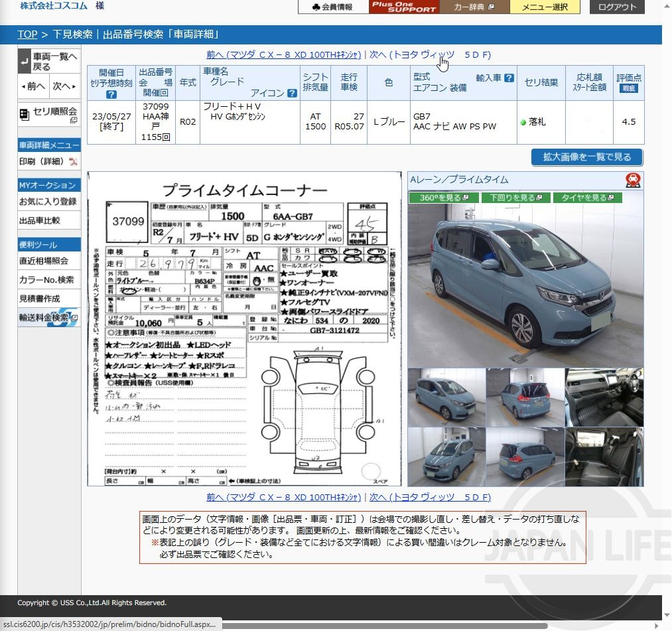The height and width of the screenshot is (631, 672).
Task: Click the TOP breadcrumb link
Action: coord(27,34)
